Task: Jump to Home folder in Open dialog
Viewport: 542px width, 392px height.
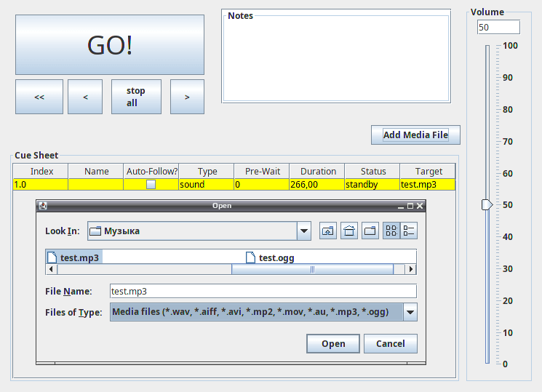Action: coord(349,231)
